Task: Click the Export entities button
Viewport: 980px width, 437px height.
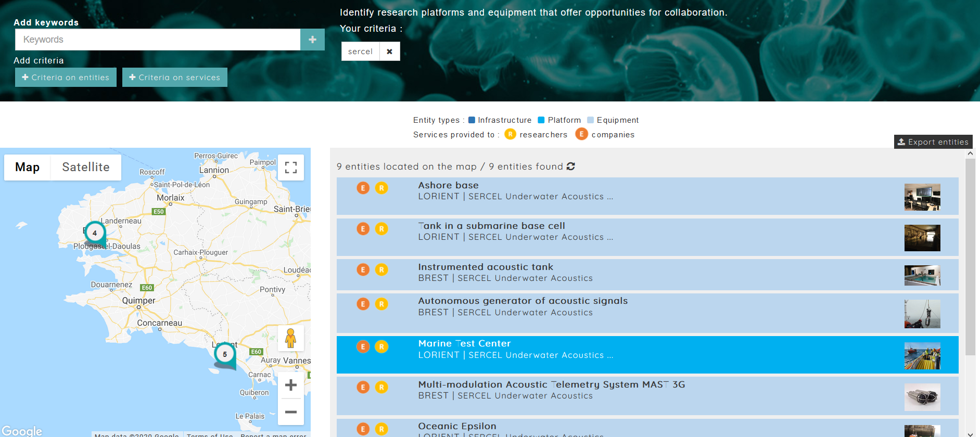Action: click(x=933, y=142)
